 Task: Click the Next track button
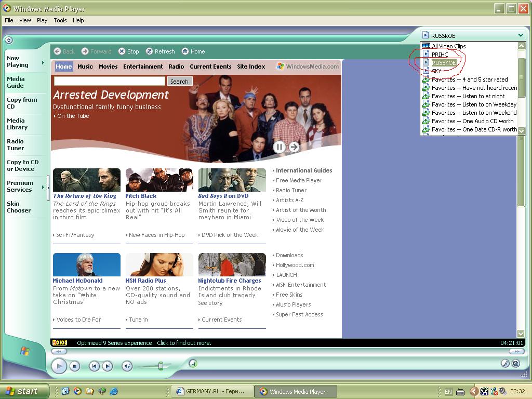coord(108,366)
